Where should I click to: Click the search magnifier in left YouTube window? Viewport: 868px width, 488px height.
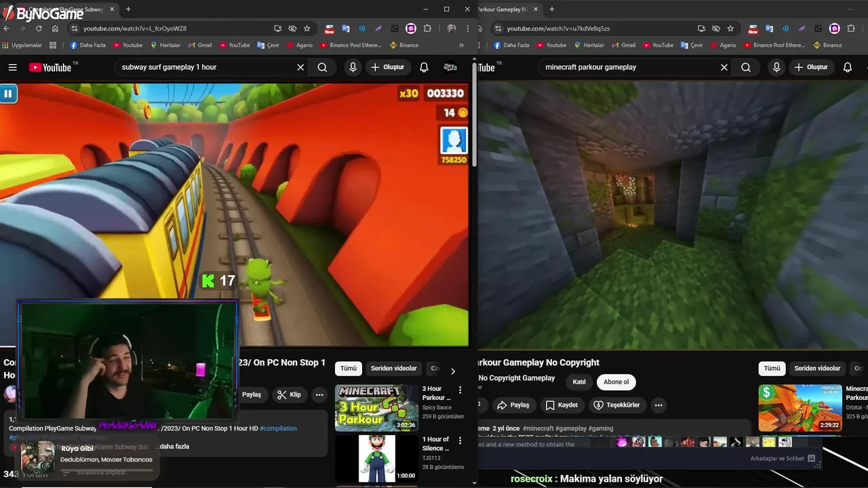click(x=322, y=67)
